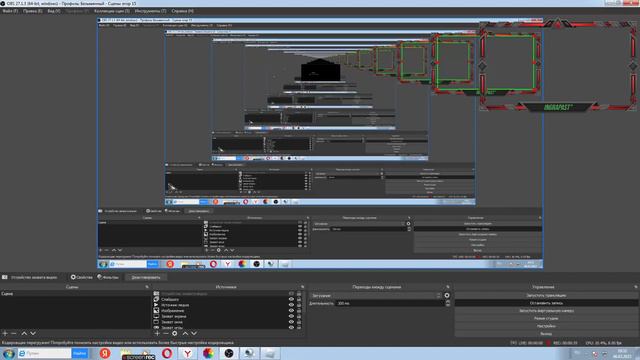Launch Opera from the taskbar

click(x=167, y=353)
